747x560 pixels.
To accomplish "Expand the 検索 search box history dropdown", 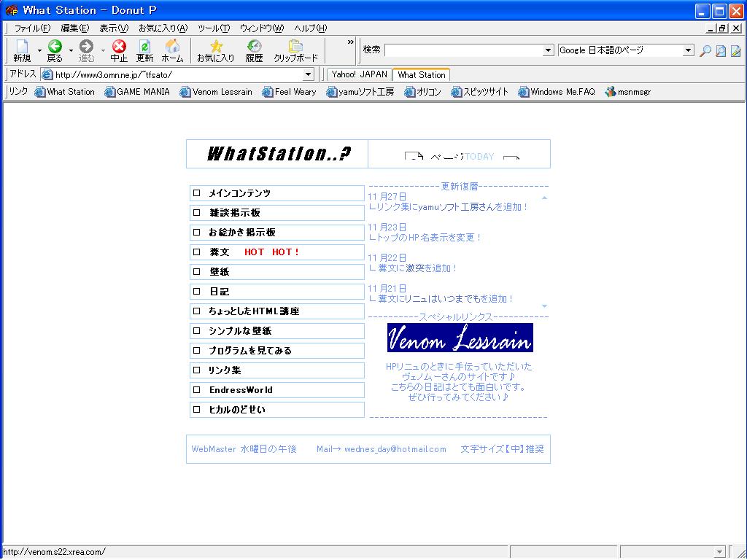I will point(549,50).
